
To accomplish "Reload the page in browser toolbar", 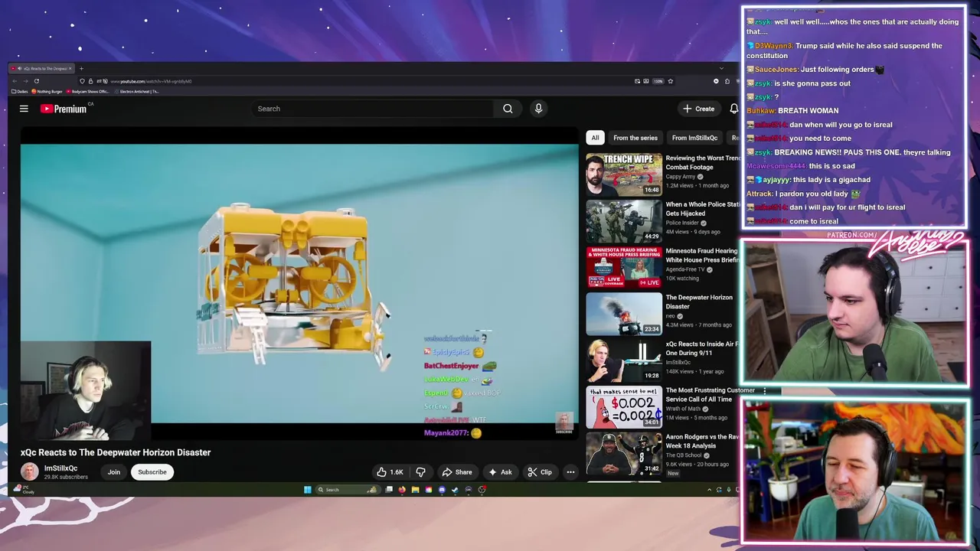I will point(37,81).
